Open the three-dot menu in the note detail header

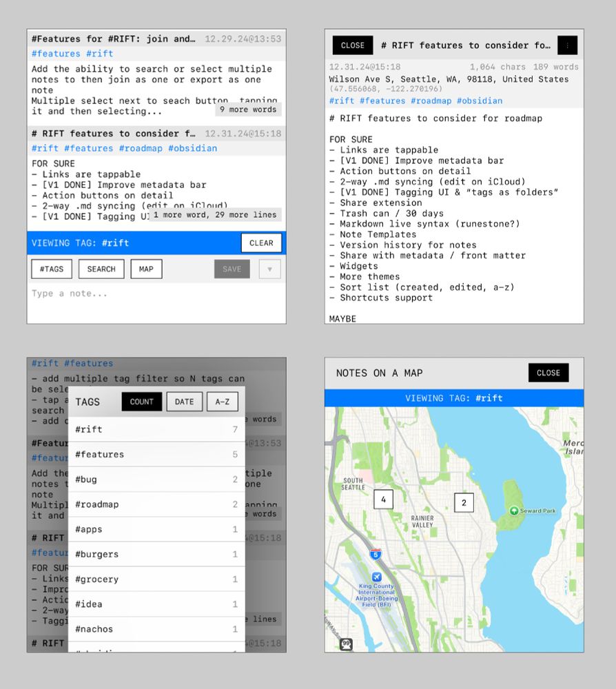[567, 45]
